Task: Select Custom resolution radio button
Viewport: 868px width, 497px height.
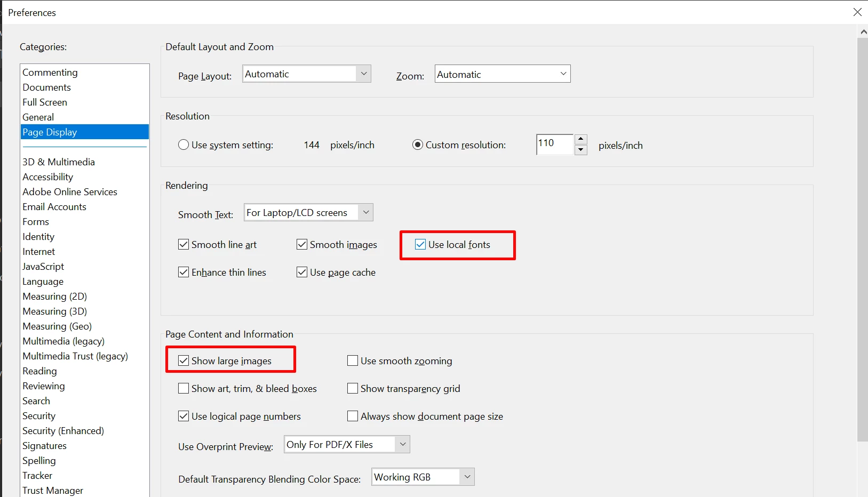Action: pyautogui.click(x=418, y=145)
